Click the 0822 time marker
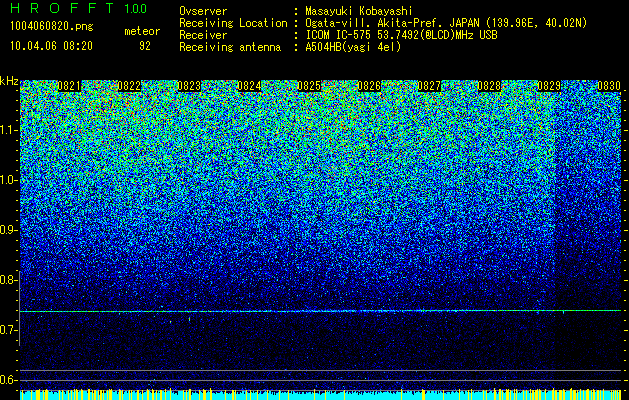Screen dimensions: 629x400 (129, 86)
